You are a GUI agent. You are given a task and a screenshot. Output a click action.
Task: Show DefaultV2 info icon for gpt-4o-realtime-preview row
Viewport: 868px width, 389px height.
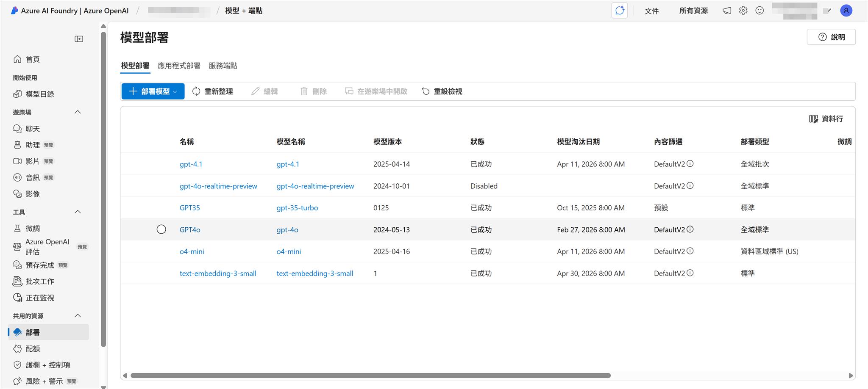point(690,186)
